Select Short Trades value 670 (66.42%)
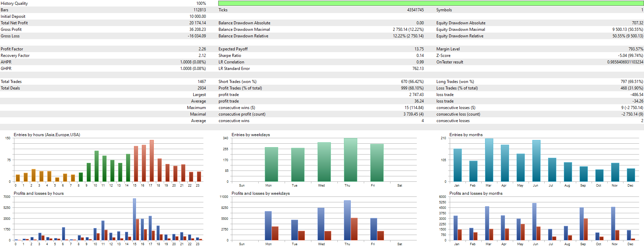Image resolution: width=644 pixels, height=250 pixels. pyautogui.click(x=412, y=82)
